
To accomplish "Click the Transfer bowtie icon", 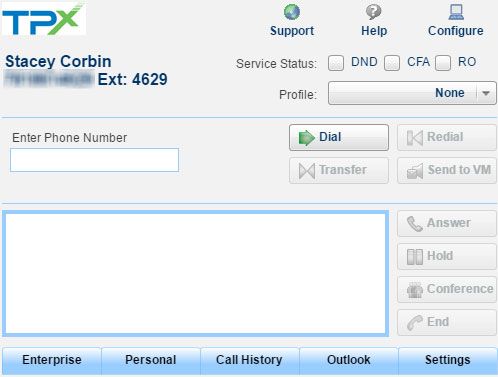I will [307, 171].
